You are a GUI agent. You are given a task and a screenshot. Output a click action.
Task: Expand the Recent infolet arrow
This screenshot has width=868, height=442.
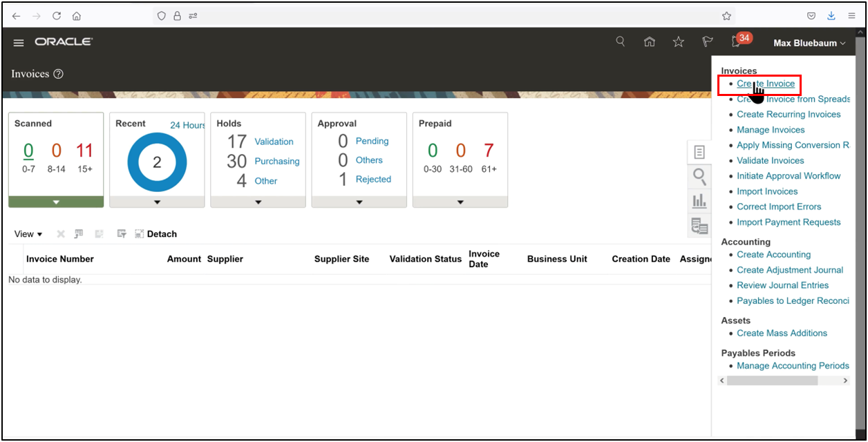tap(156, 201)
